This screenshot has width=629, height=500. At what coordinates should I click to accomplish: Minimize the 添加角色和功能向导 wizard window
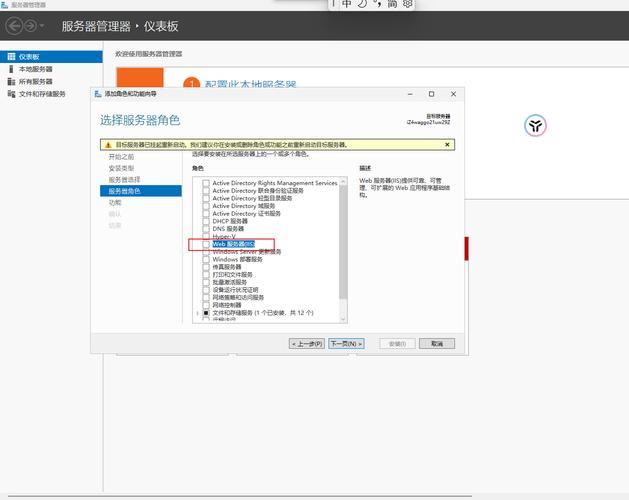point(410,94)
